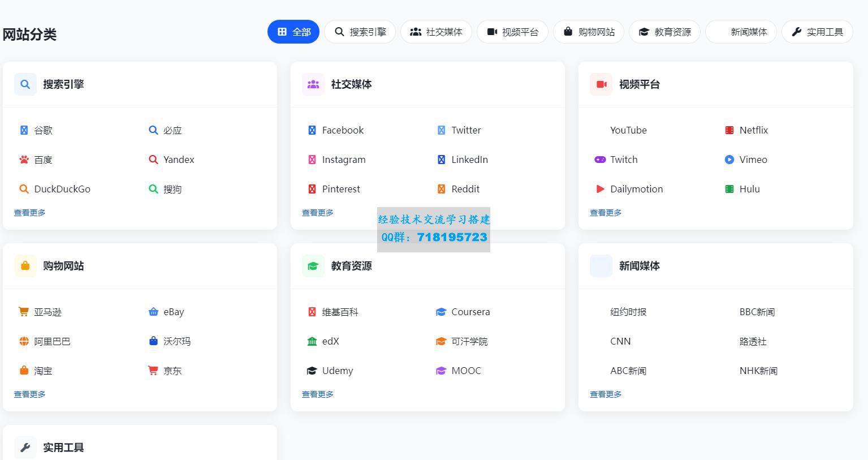
Task: Open 查看更多 in the 教育资源 card
Action: [317, 394]
